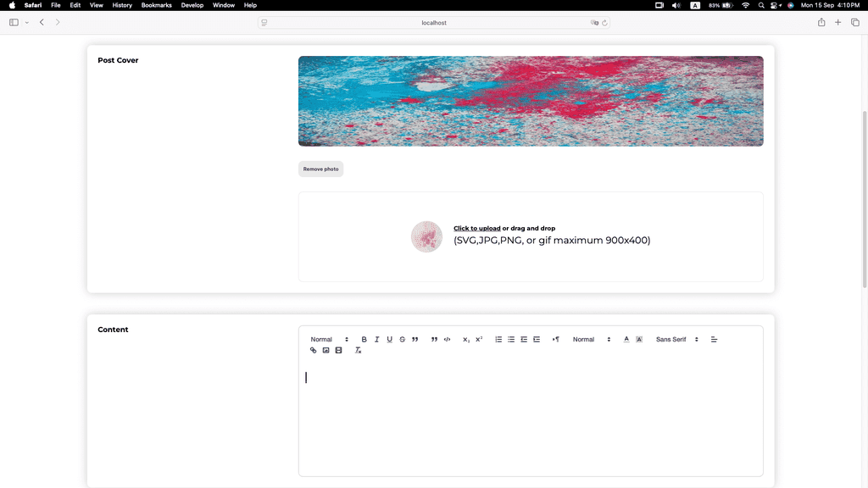Click the Click to upload link

pos(476,228)
